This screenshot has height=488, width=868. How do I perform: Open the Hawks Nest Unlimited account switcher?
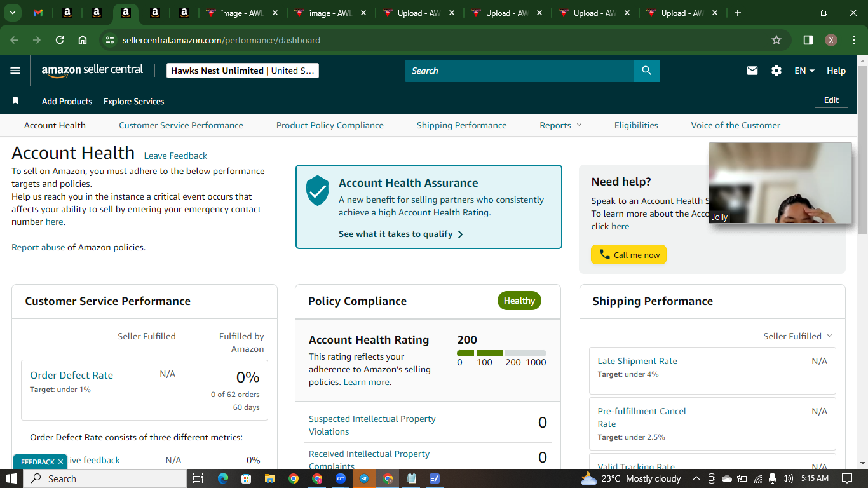click(x=243, y=71)
